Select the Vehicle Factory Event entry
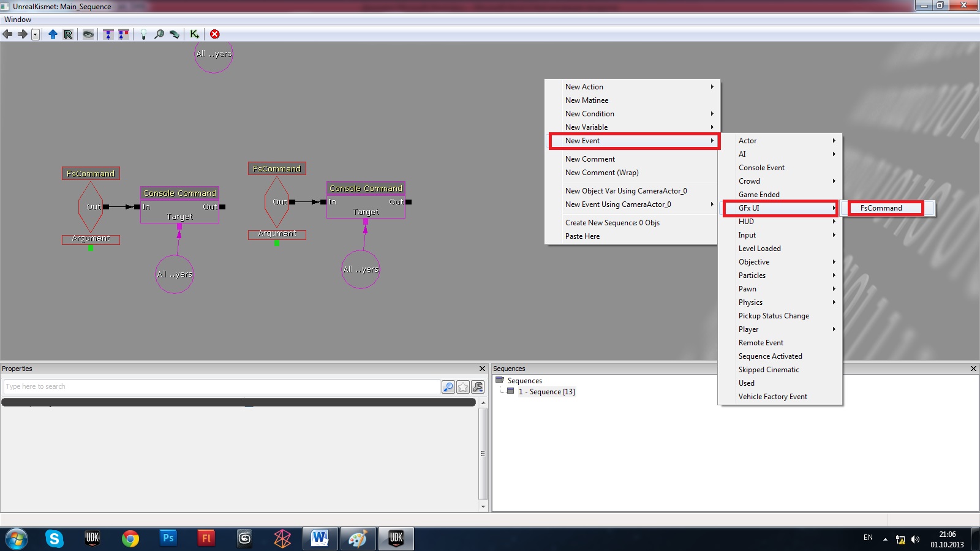Viewport: 980px width, 551px height. coord(780,397)
